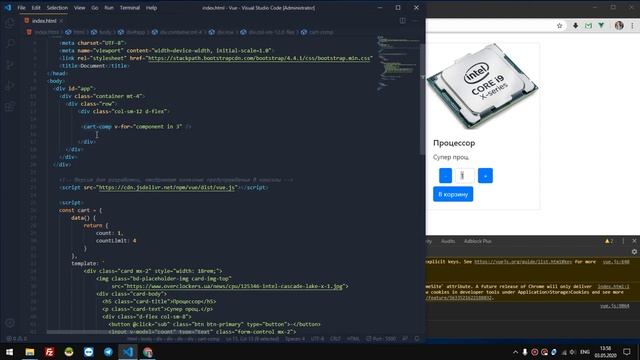Open the Search view in activity bar
This screenshot has width=640, height=360.
pyautogui.click(x=9, y=43)
